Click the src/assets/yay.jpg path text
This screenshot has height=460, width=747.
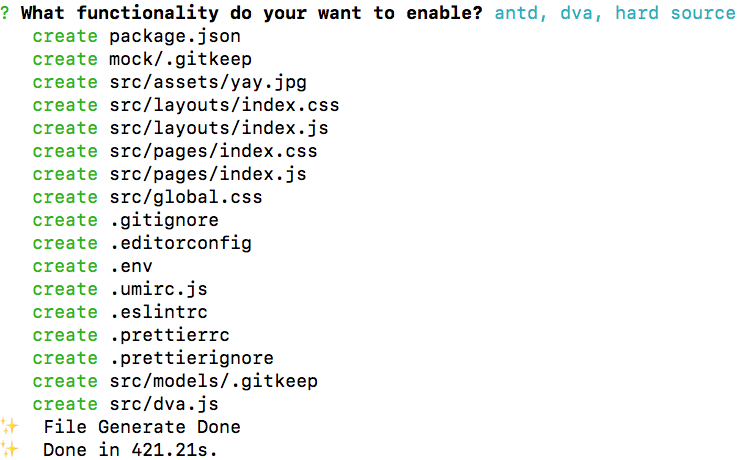click(208, 82)
